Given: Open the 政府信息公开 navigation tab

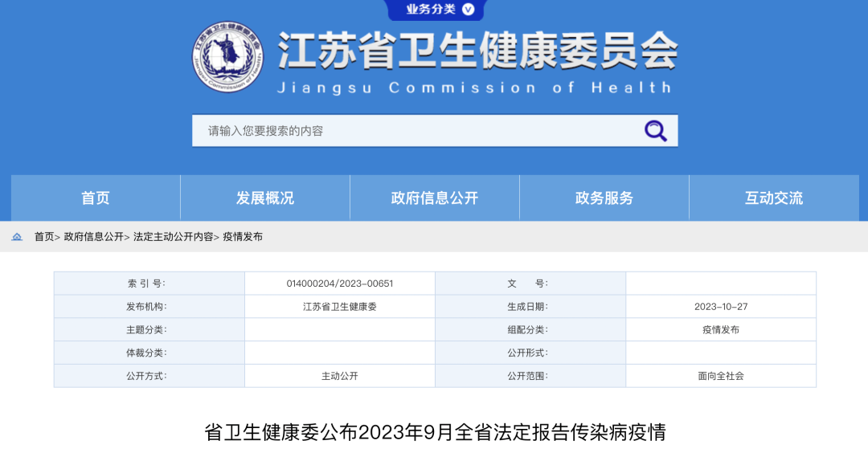Looking at the screenshot, I should point(435,198).
